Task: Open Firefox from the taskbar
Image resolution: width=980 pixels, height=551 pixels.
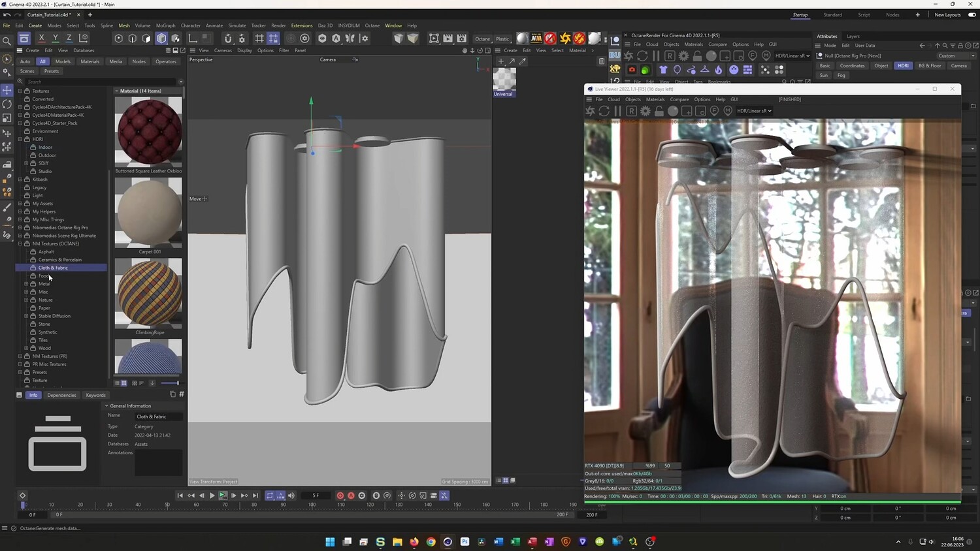Action: pos(414,542)
